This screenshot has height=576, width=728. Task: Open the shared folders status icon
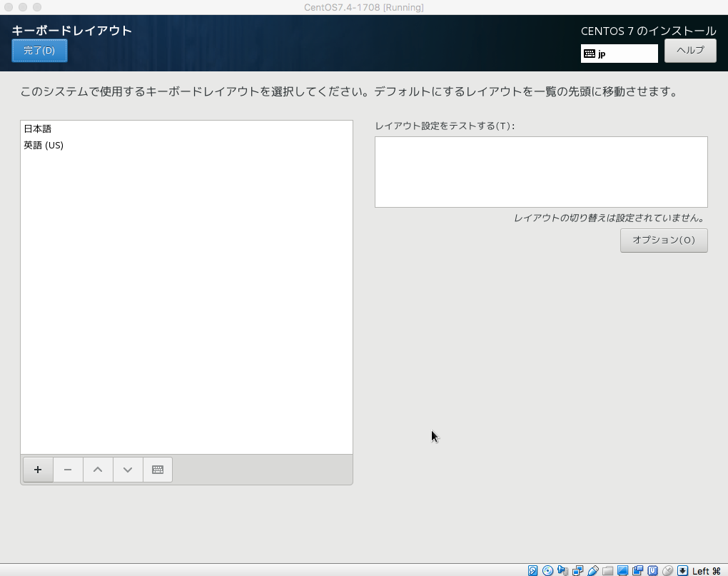tap(608, 570)
